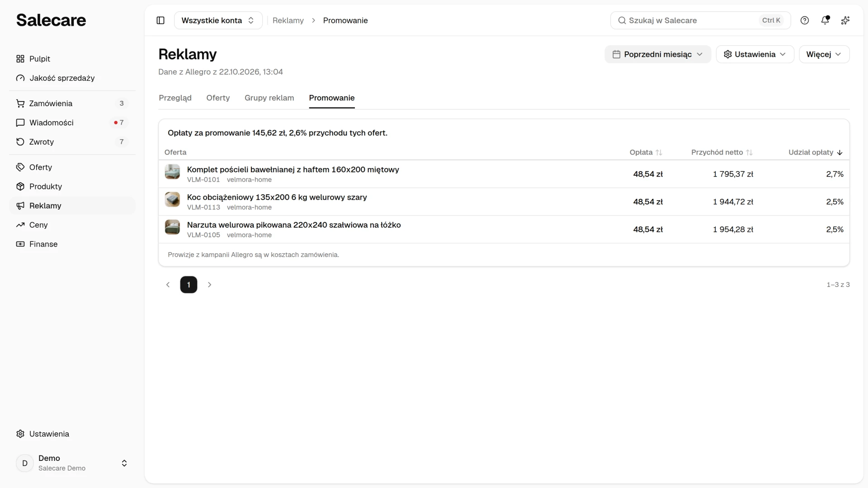This screenshot has width=868, height=488.
Task: Sort by Przychód netto column
Action: click(x=722, y=152)
